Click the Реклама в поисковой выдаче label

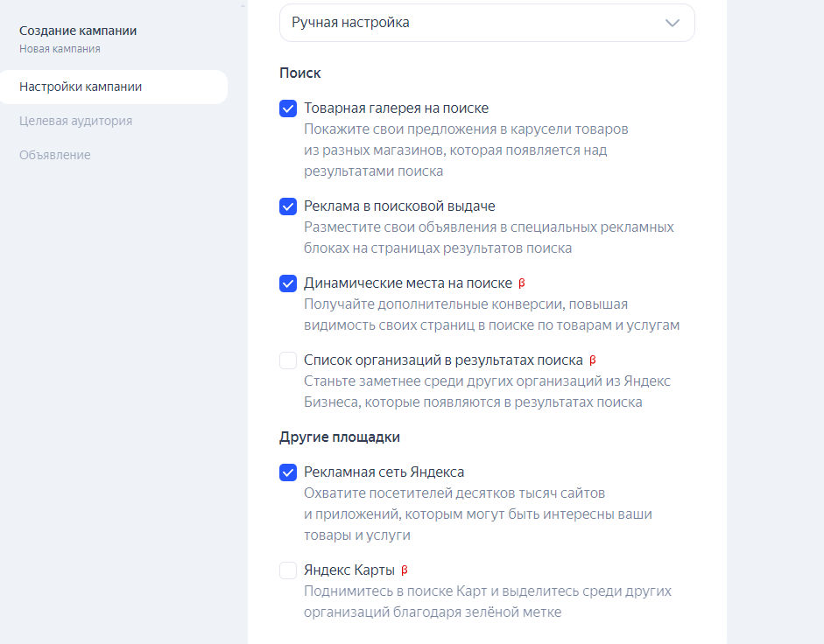399,206
